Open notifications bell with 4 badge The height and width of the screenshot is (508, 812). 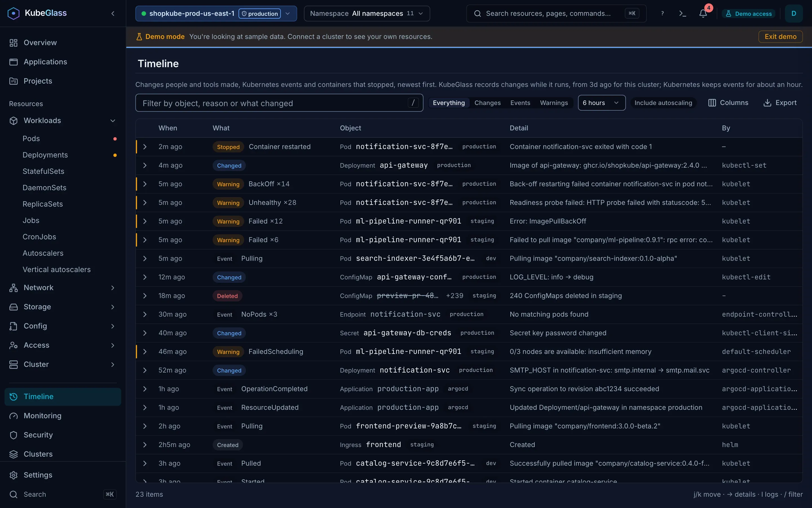pos(703,14)
